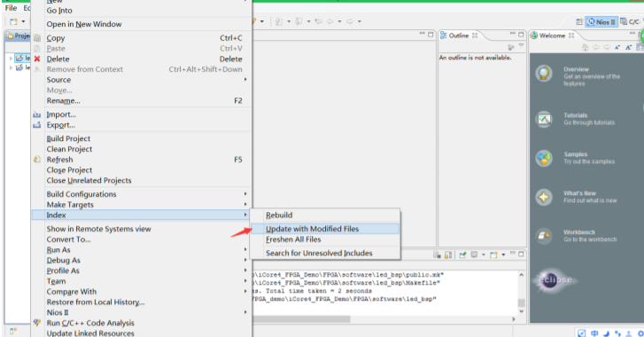The height and width of the screenshot is (337, 644).
Task: Open the Tutorials icon on Welcome
Action: (x=544, y=119)
